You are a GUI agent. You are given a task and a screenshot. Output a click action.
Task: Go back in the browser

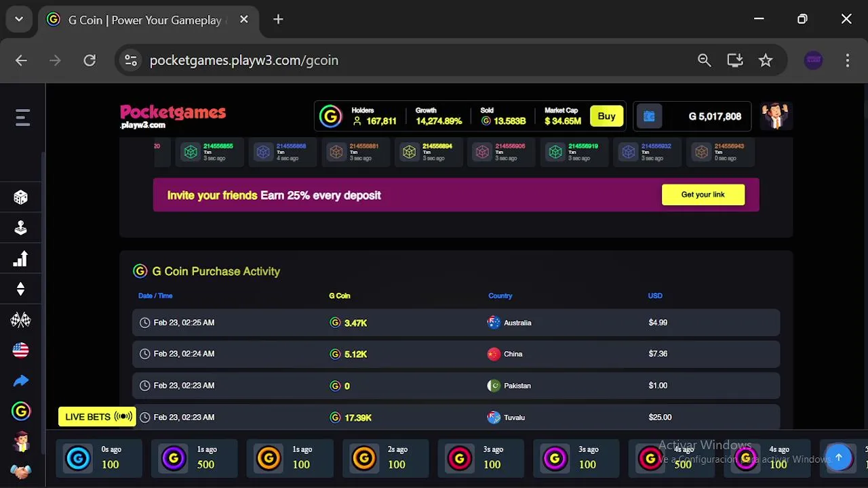[22, 60]
